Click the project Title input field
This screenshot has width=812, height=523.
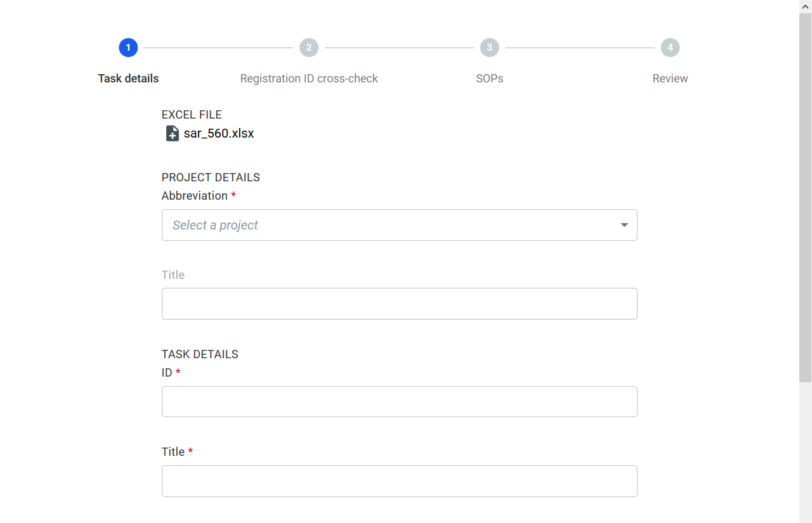(x=399, y=304)
